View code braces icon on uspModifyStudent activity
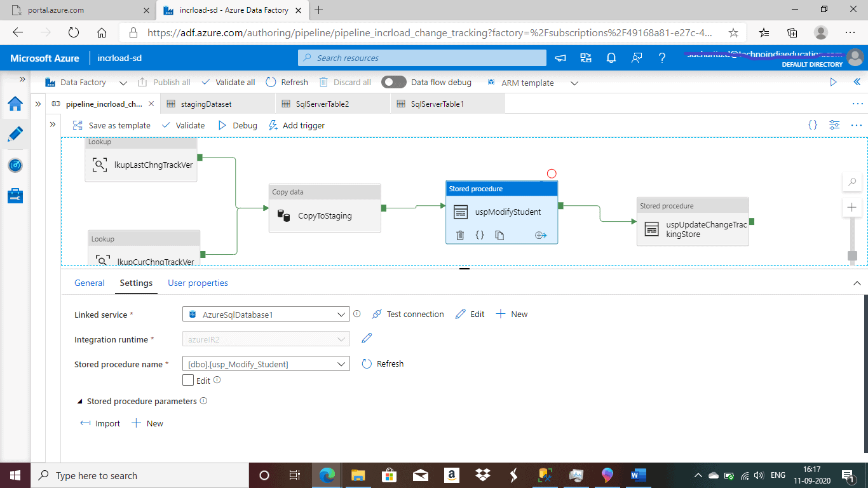Viewport: 868px width, 488px height. tap(480, 235)
